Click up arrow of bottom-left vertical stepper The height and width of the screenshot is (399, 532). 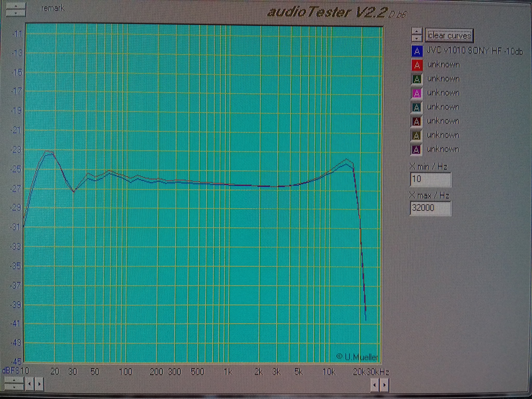(14, 380)
